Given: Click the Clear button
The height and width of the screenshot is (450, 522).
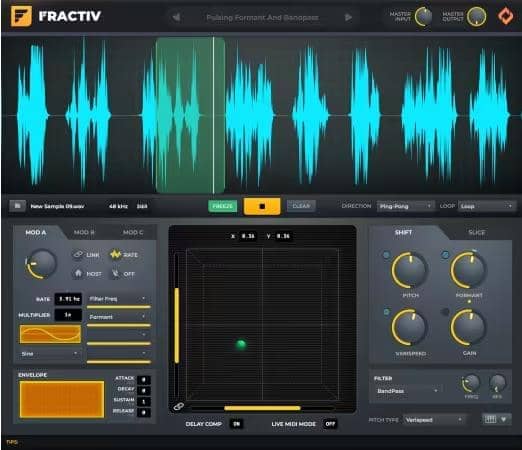Looking at the screenshot, I should [x=301, y=206].
